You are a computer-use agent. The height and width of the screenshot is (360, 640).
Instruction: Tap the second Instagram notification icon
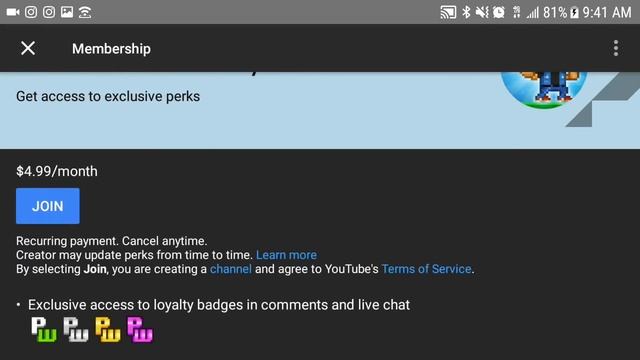(x=49, y=12)
